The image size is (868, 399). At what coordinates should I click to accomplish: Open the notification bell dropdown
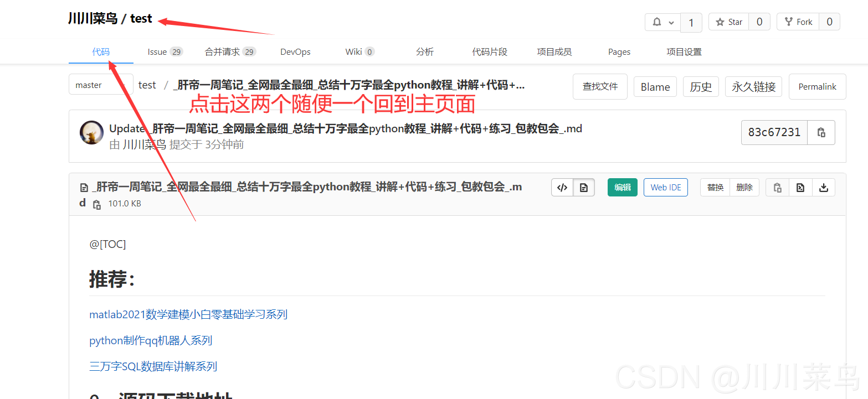click(x=662, y=22)
